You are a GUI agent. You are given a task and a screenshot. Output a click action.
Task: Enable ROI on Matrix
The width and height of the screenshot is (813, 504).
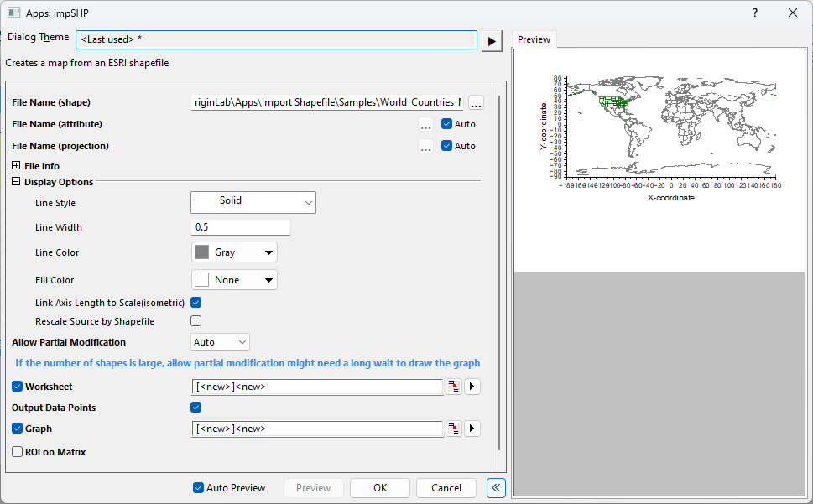coord(17,451)
